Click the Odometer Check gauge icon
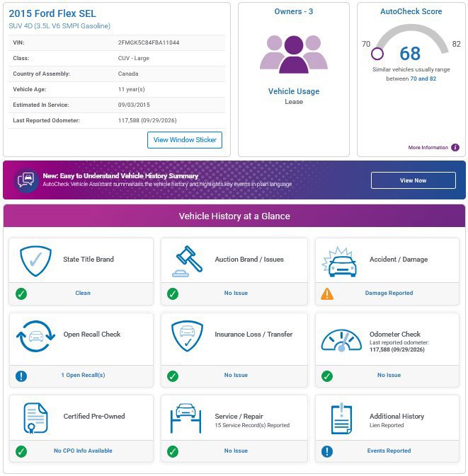 341,340
